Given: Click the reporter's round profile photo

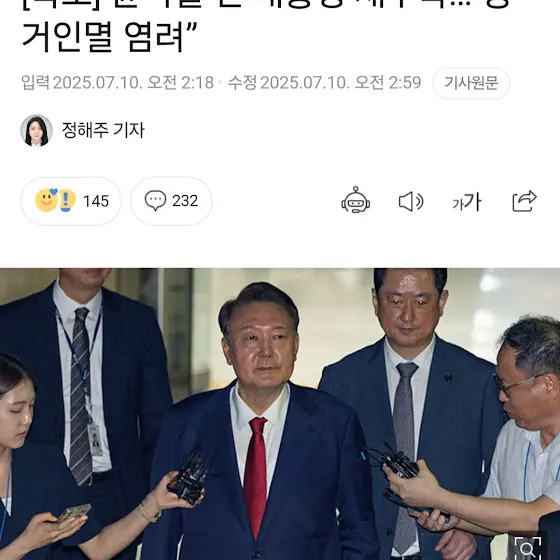Looking at the screenshot, I should [x=36, y=130].
